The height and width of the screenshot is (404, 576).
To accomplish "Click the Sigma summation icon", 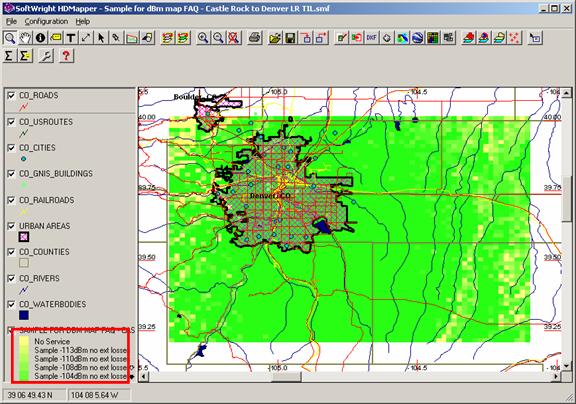I will pos(9,56).
